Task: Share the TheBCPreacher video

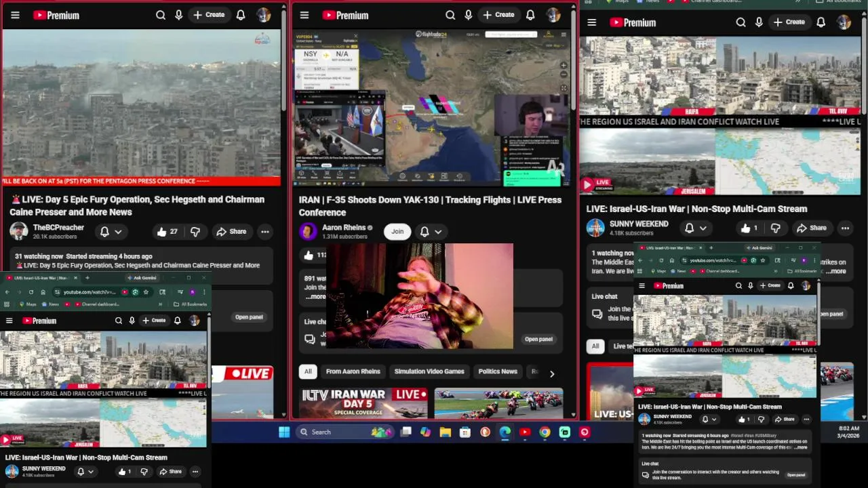Action: 231,232
